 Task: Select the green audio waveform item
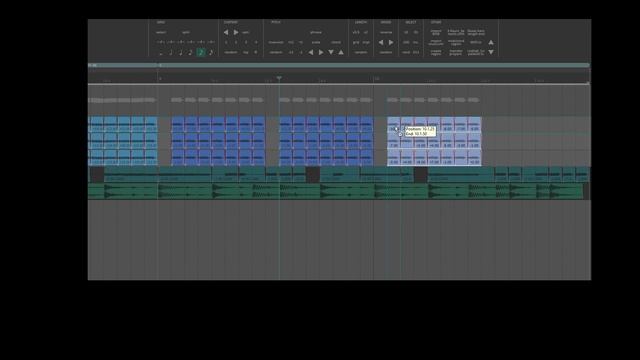336,191
